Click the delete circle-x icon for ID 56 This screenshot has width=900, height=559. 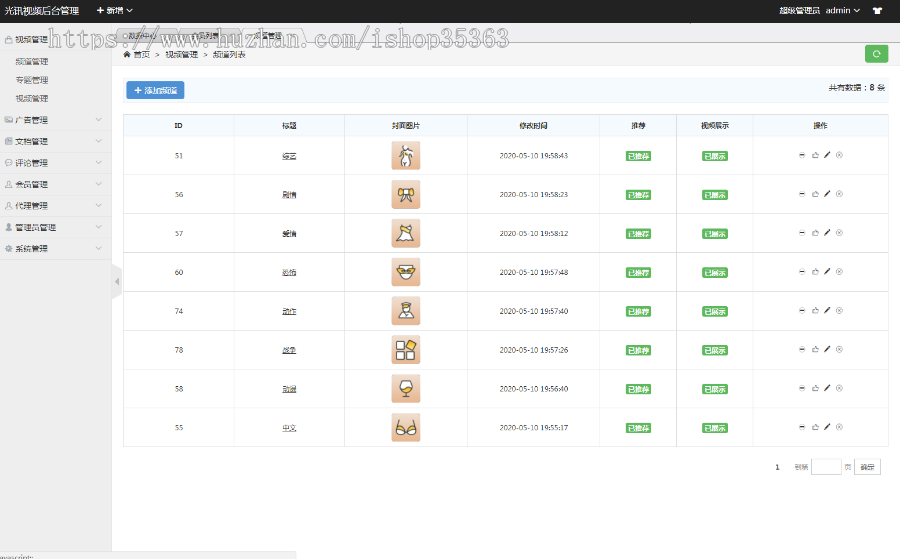coord(839,194)
